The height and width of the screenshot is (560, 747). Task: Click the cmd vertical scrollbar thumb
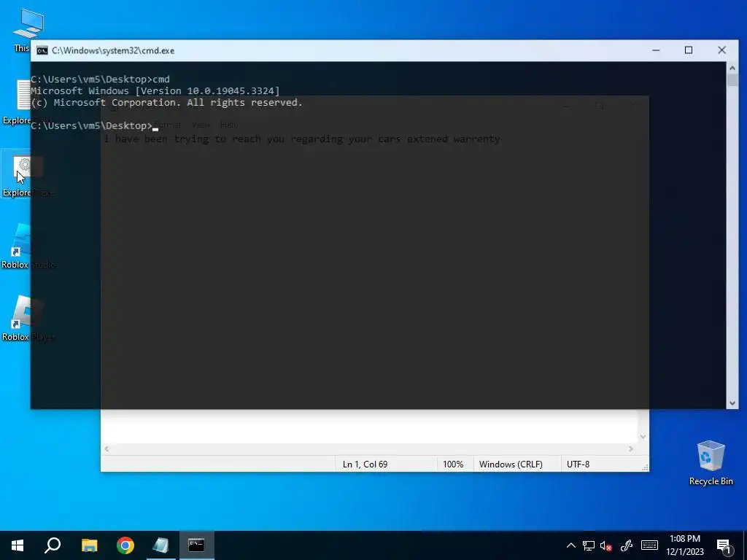click(732, 79)
